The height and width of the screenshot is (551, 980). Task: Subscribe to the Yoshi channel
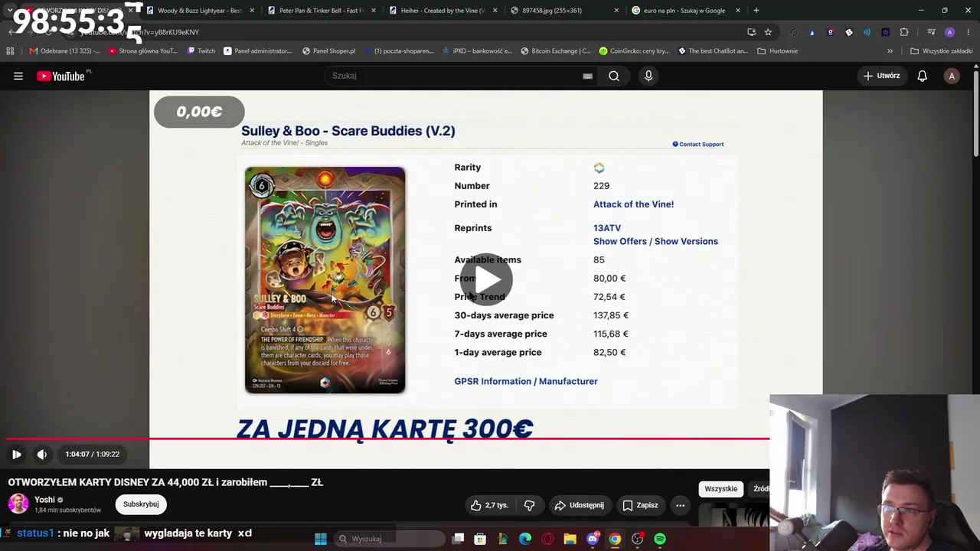coord(141,504)
